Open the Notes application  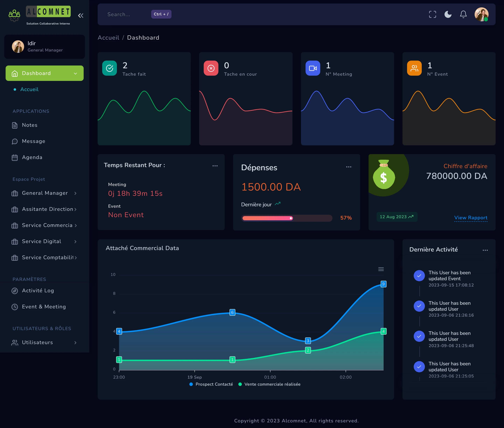click(30, 125)
